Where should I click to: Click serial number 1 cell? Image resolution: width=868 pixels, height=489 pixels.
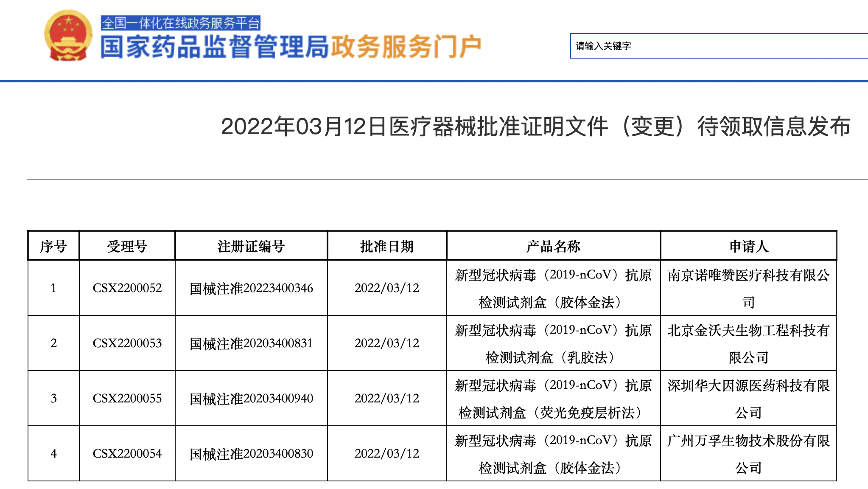pyautogui.click(x=53, y=288)
